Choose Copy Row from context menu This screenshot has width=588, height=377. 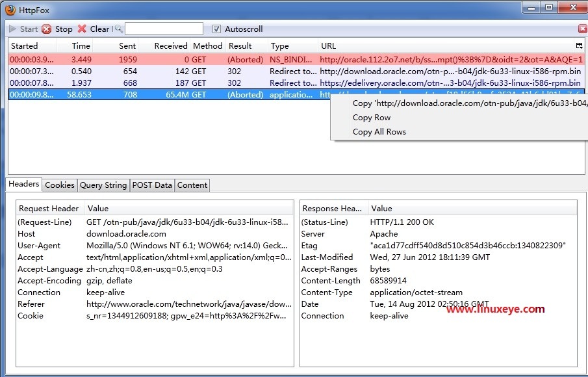pyautogui.click(x=372, y=118)
